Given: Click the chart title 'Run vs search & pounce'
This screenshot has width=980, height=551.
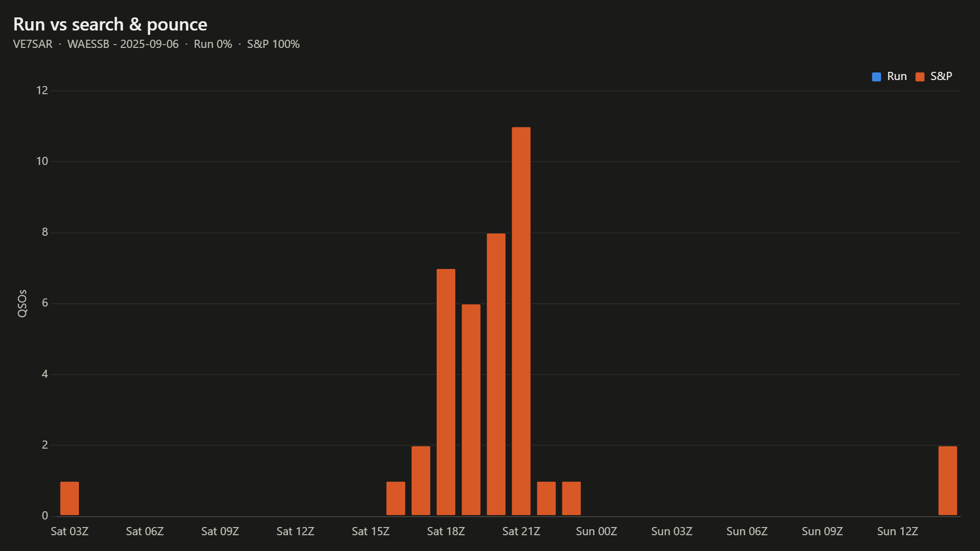Looking at the screenshot, I should 110,25.
